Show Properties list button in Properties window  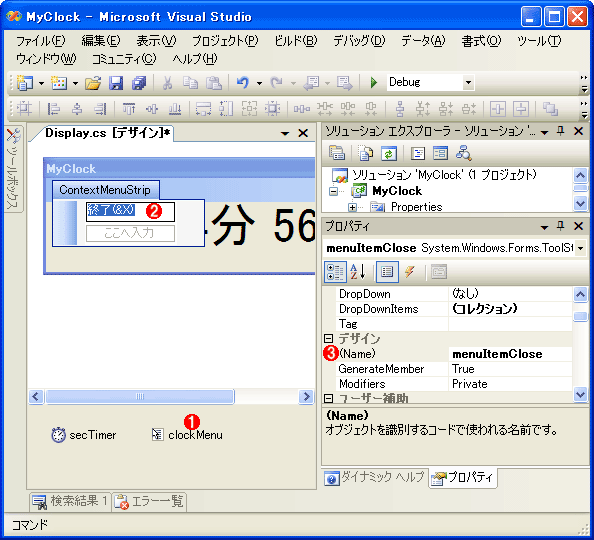tap(387, 272)
